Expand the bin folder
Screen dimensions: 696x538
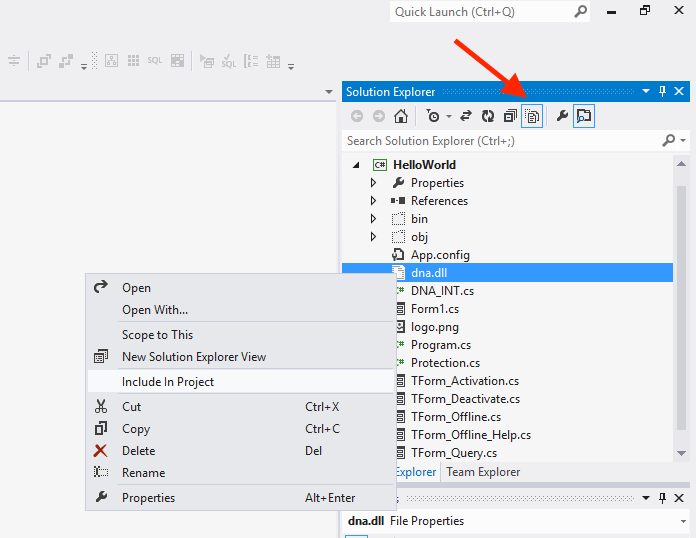[x=373, y=219]
